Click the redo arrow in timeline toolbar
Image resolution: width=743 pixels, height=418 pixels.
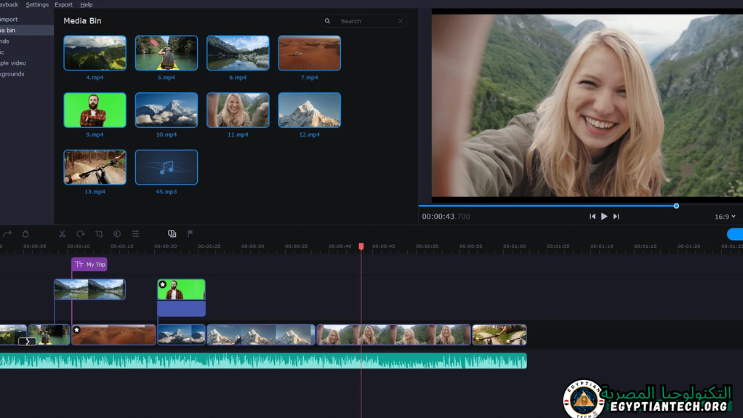click(7, 234)
